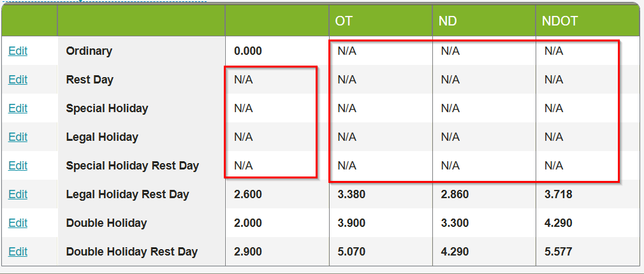Screen dimensions: 644x274
Task: Select the OT column header
Action: 344,21
